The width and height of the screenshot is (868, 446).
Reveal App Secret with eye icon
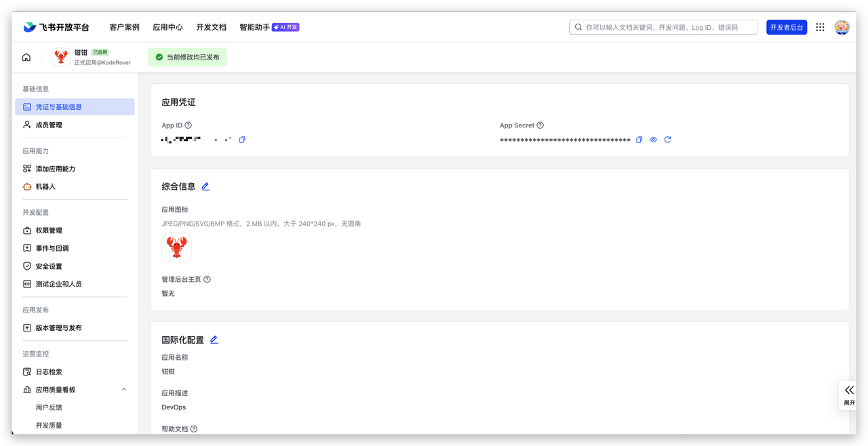click(653, 140)
